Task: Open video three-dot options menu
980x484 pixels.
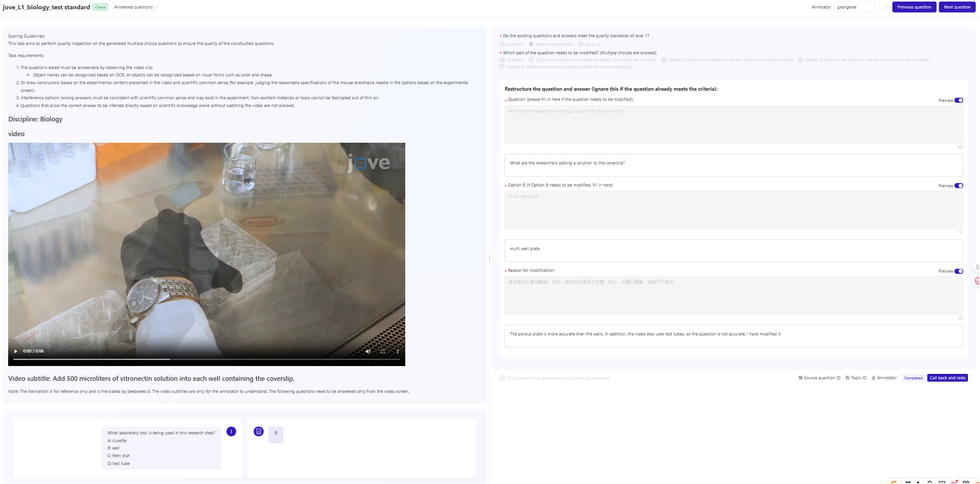Action: 398,351
